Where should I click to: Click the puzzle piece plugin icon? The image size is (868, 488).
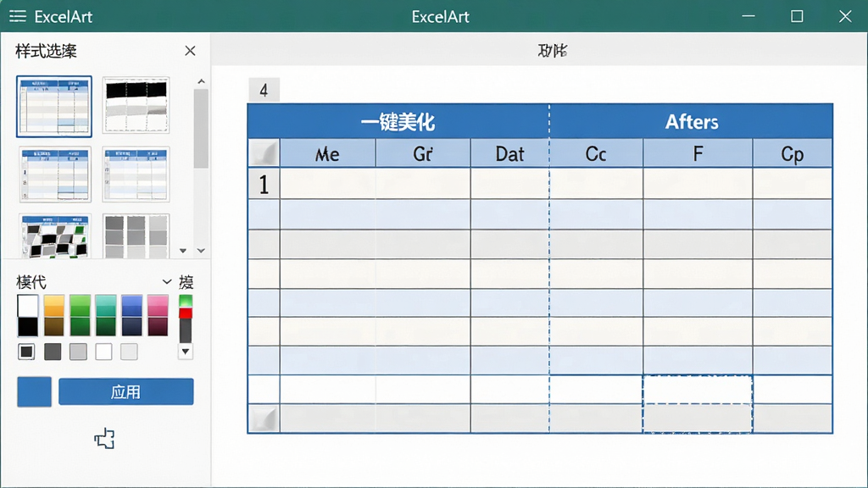click(104, 439)
